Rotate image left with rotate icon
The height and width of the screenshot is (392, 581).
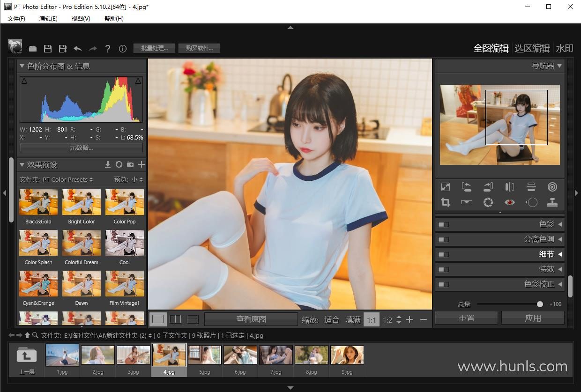pyautogui.click(x=467, y=187)
